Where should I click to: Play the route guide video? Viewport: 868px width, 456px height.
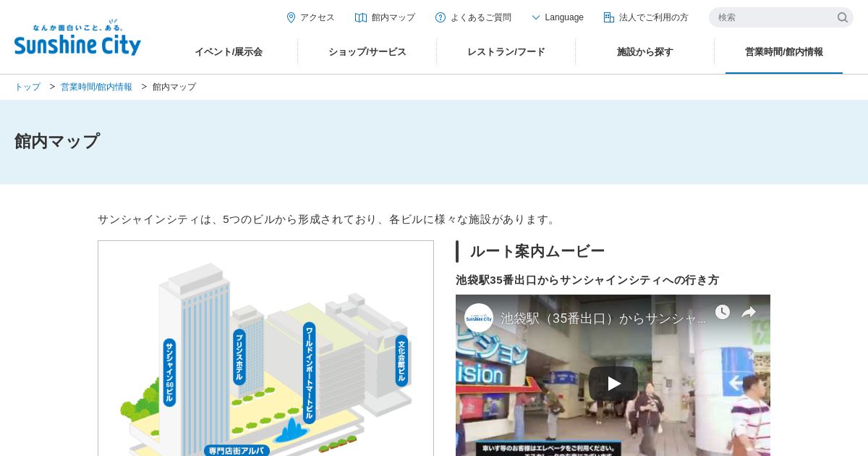[613, 384]
